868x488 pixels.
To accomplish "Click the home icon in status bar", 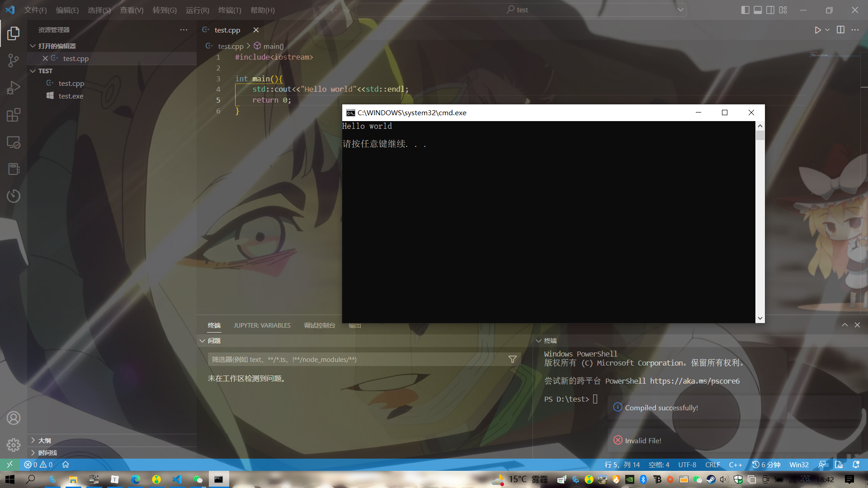I will click(x=66, y=465).
